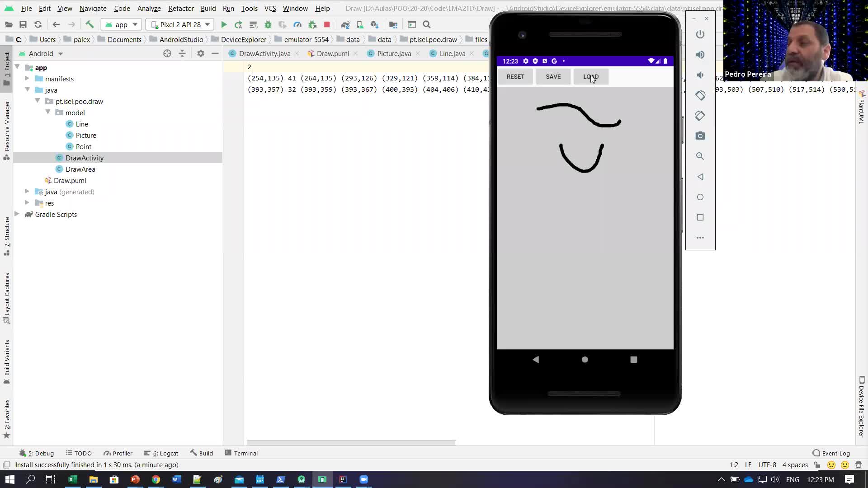This screenshot has width=868, height=488.
Task: Run the app with green play button
Action: coord(224,24)
